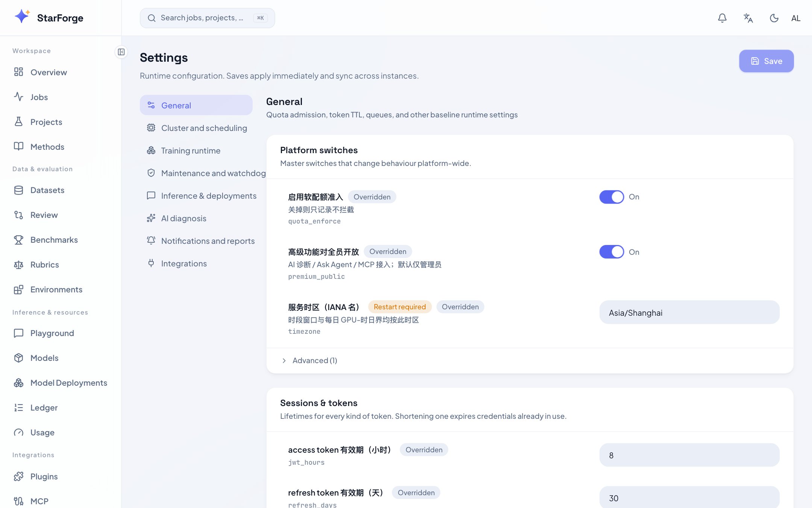Image resolution: width=812 pixels, height=508 pixels.
Task: Click the Models cube icon
Action: [18, 358]
